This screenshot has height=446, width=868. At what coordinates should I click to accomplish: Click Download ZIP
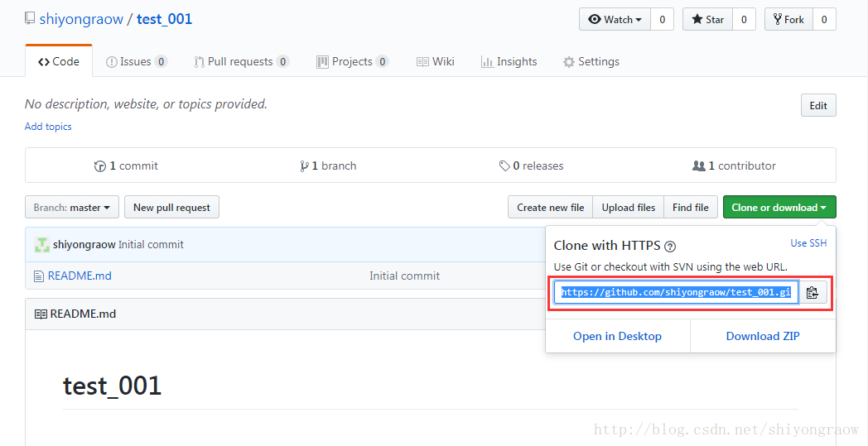tap(763, 336)
